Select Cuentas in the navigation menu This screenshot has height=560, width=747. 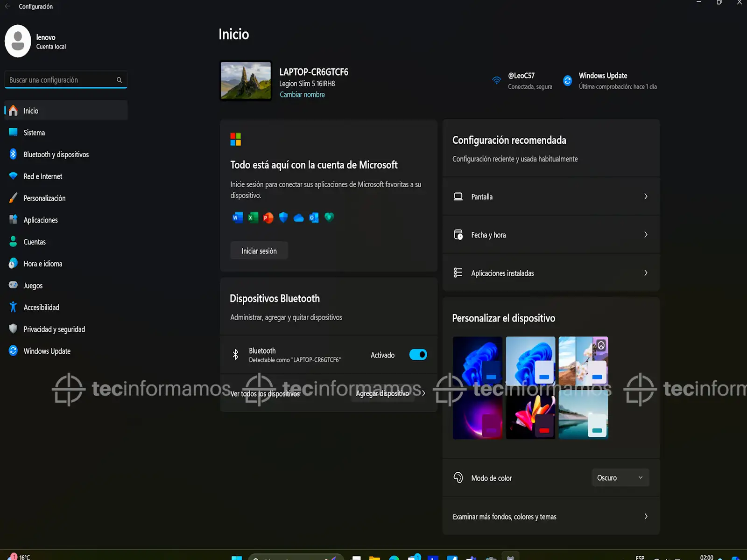(35, 242)
